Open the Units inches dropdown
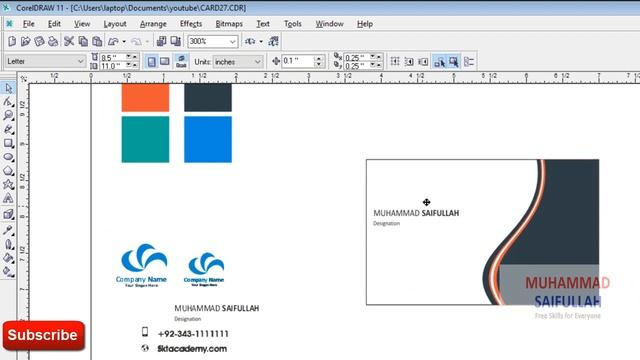The width and height of the screenshot is (640, 360). tap(258, 62)
